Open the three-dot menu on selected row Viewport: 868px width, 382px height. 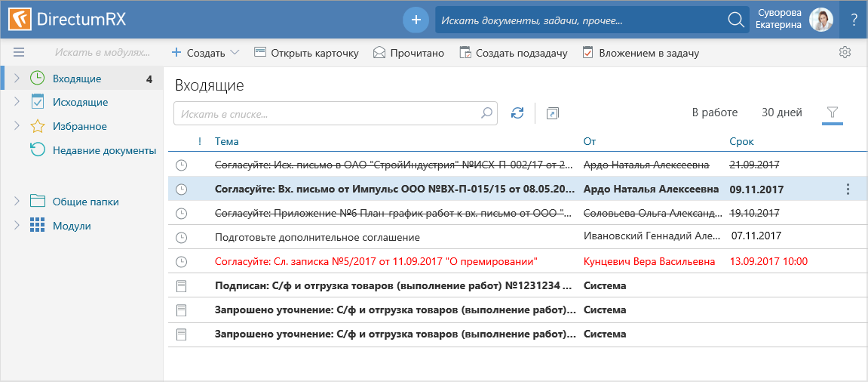(848, 189)
